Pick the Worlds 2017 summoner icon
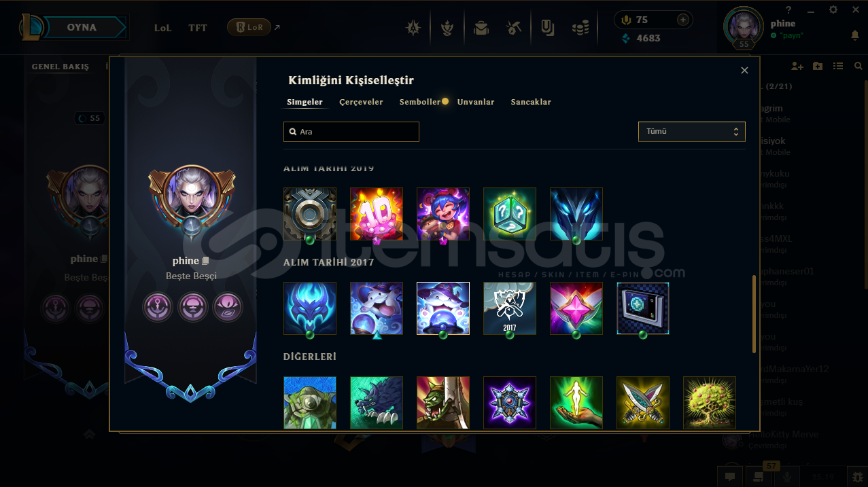Viewport: 868px width, 487px height. pyautogui.click(x=510, y=308)
